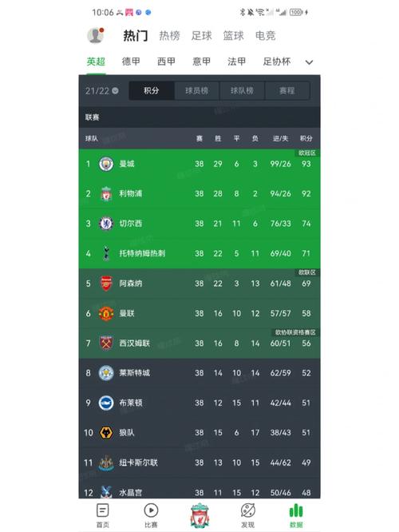The width and height of the screenshot is (399, 532).
Task: Open the 21/22 season selector
Action: point(101,91)
